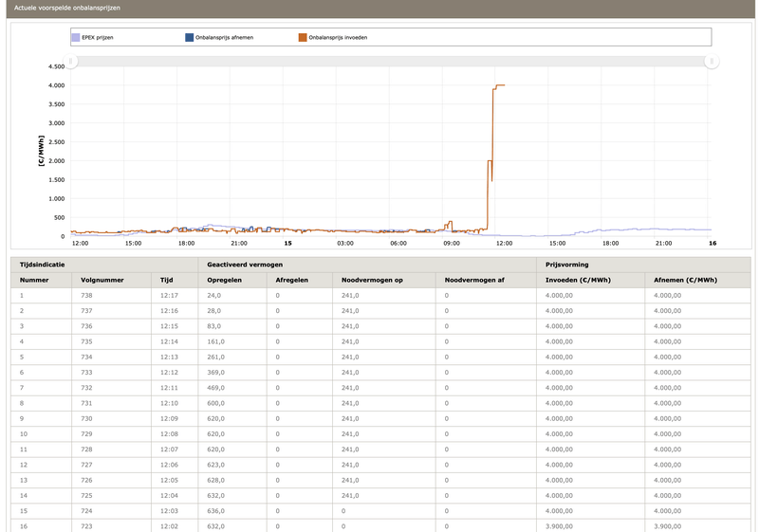The image size is (759, 532).
Task: Select time cell 12:09
Action: pyautogui.click(x=169, y=419)
